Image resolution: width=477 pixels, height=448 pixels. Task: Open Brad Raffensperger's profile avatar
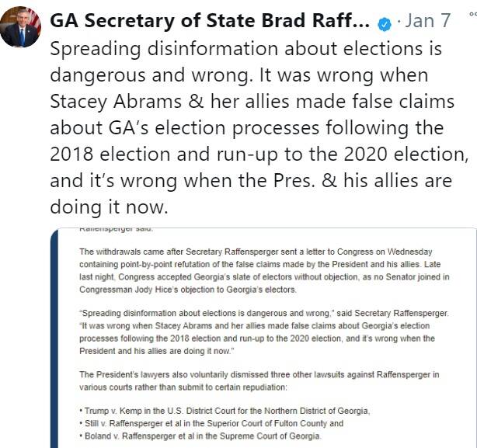pos(20,26)
